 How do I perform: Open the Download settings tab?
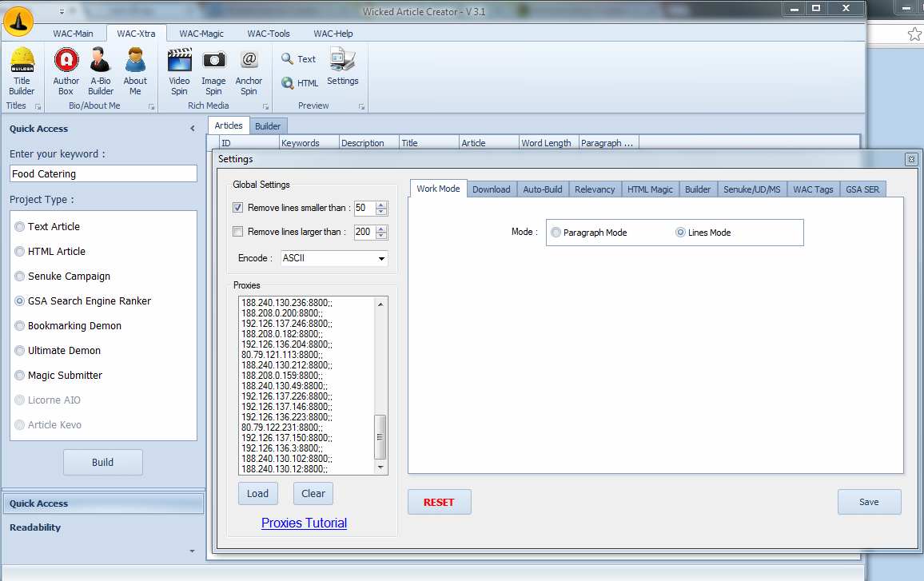pos(491,189)
